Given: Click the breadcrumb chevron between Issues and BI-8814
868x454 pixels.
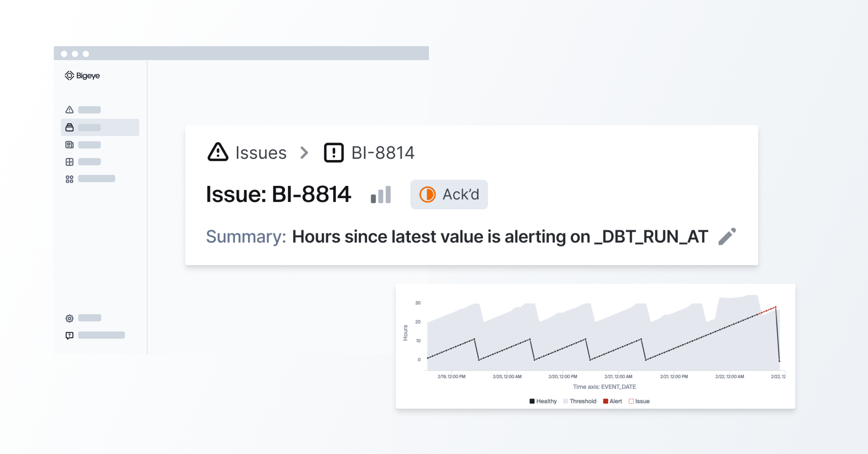Looking at the screenshot, I should pos(304,153).
